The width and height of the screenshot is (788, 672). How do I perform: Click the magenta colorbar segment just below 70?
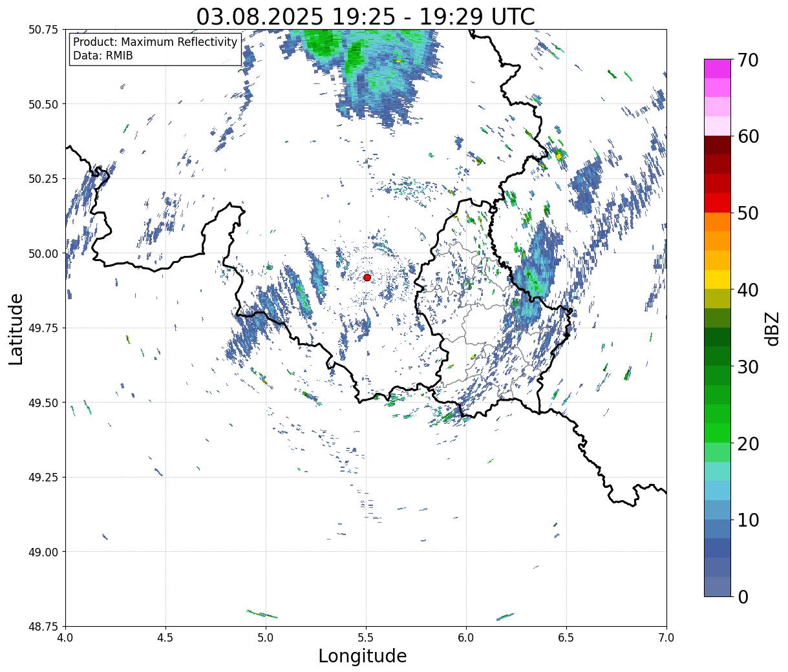click(x=717, y=68)
